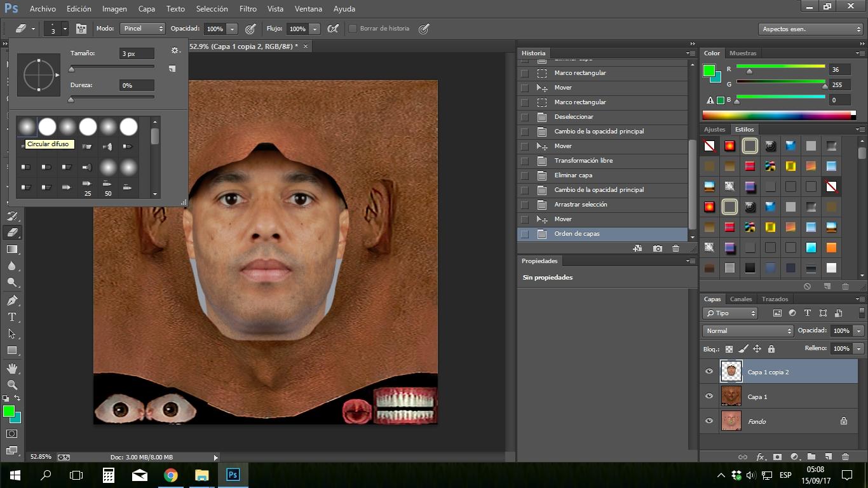
Task: Toggle visibility of Fondo layer
Action: pyautogui.click(x=709, y=421)
